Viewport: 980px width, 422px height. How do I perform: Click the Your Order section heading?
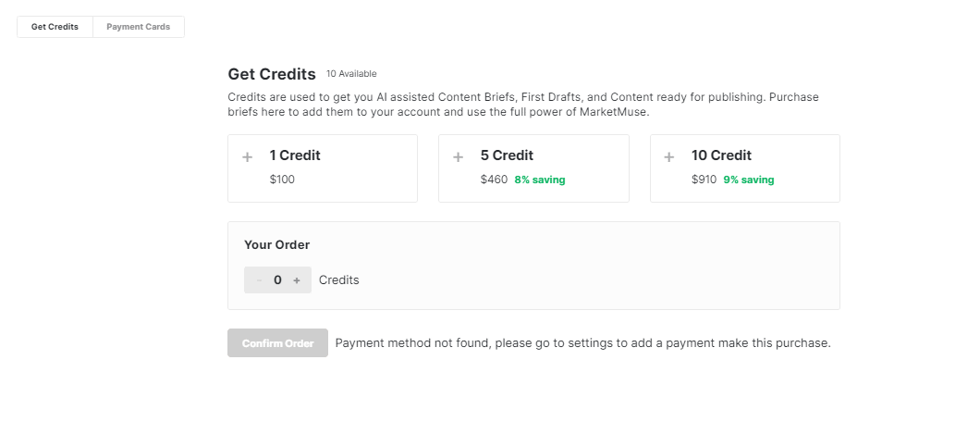tap(276, 245)
